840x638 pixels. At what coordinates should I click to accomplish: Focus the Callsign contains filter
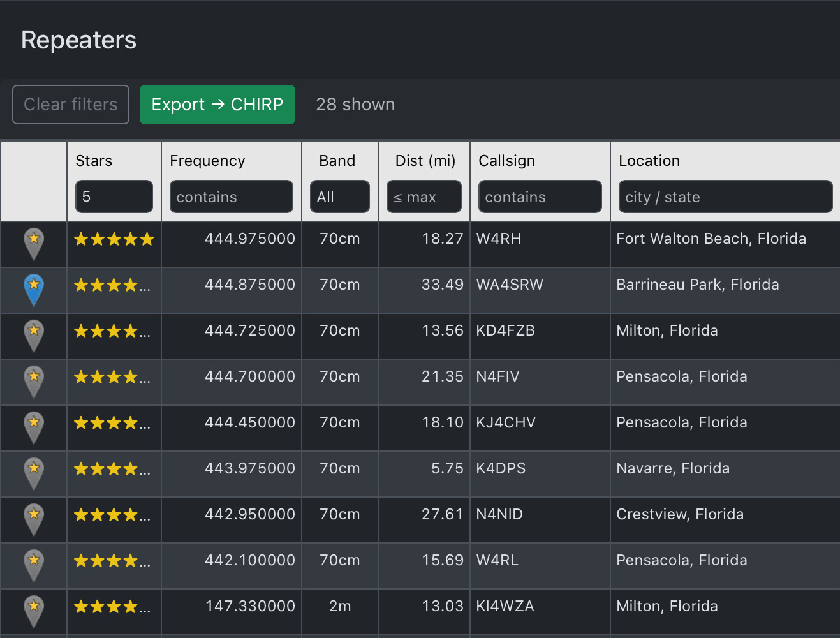coord(540,197)
